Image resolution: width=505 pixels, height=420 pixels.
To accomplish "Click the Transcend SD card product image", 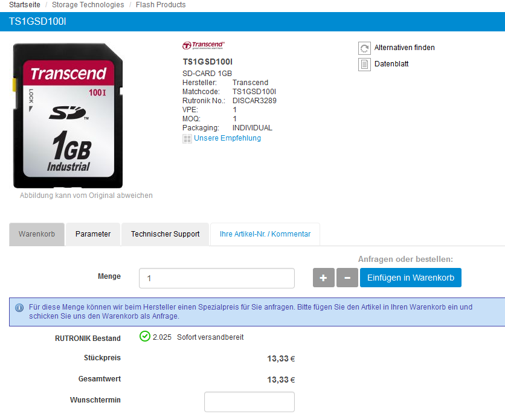I will [x=68, y=115].
